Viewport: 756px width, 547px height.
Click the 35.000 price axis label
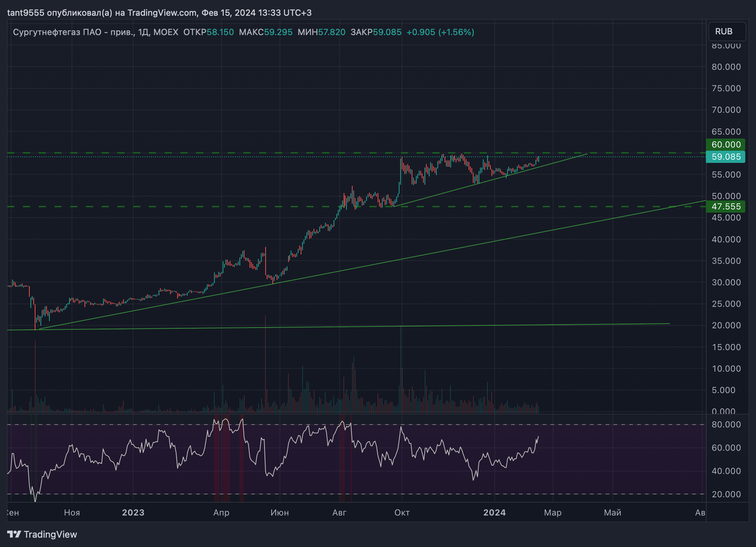(x=725, y=261)
